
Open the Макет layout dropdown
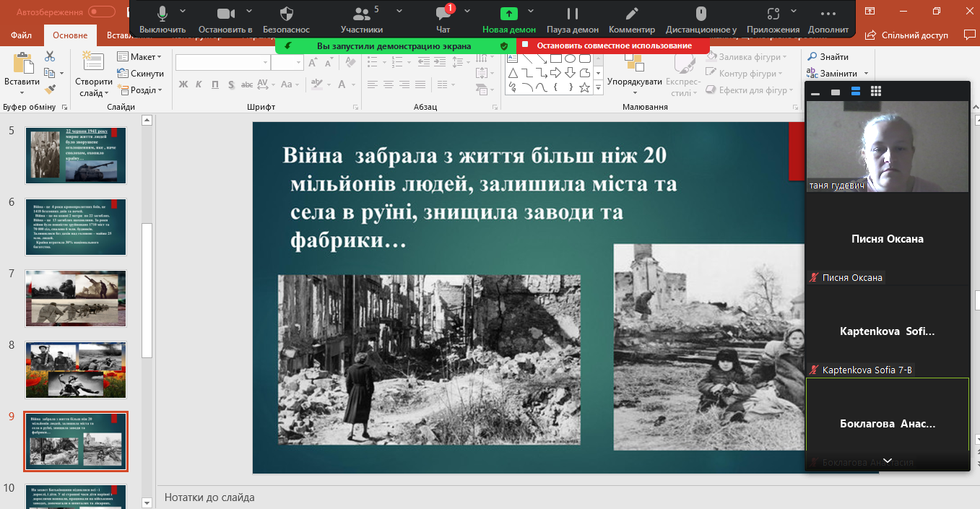tap(139, 57)
